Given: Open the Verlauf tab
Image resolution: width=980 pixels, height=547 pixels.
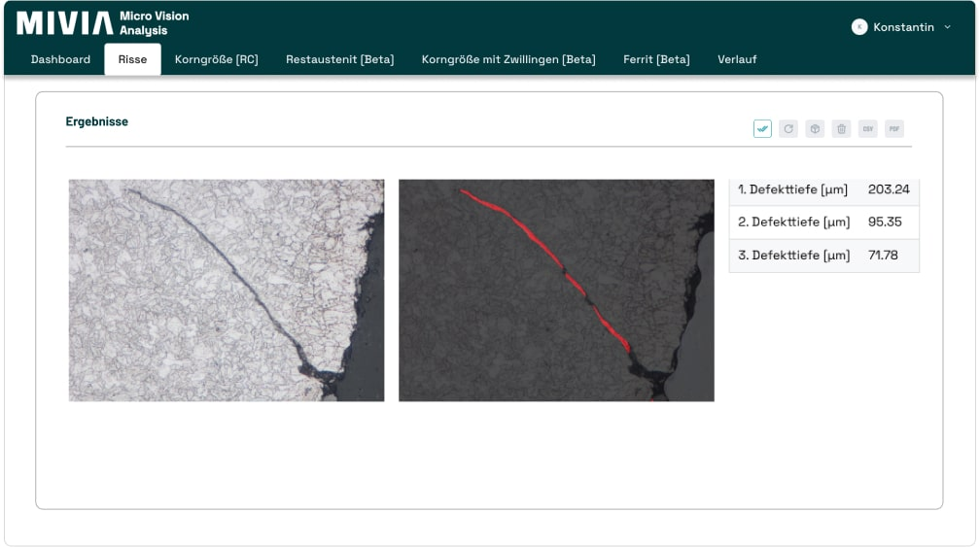Looking at the screenshot, I should point(737,59).
